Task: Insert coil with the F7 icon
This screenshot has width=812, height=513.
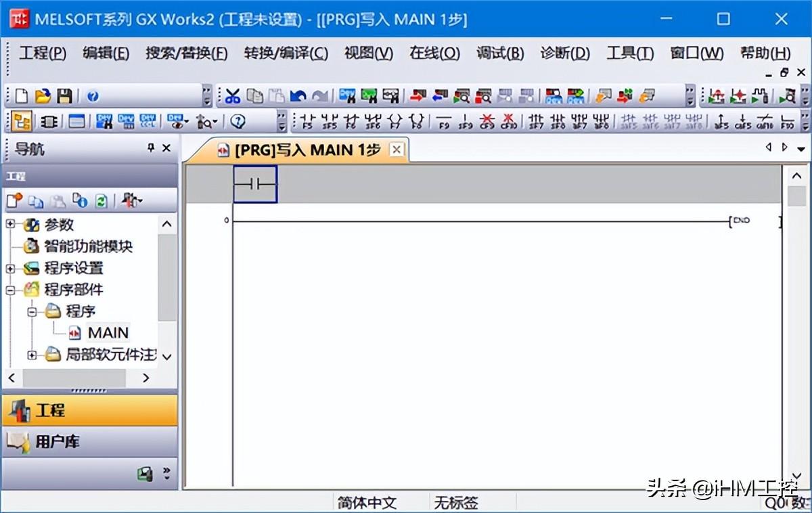Action: coord(395,121)
